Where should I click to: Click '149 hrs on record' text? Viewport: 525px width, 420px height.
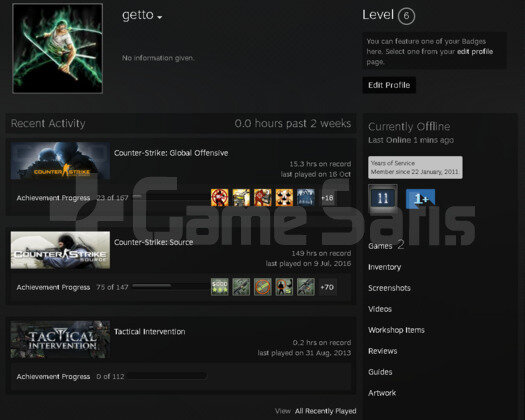321,253
